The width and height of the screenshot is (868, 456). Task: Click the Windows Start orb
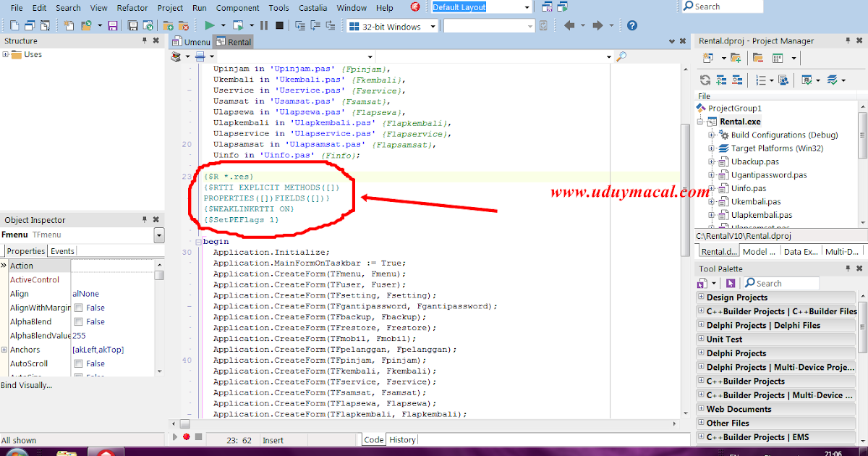tap(16, 452)
